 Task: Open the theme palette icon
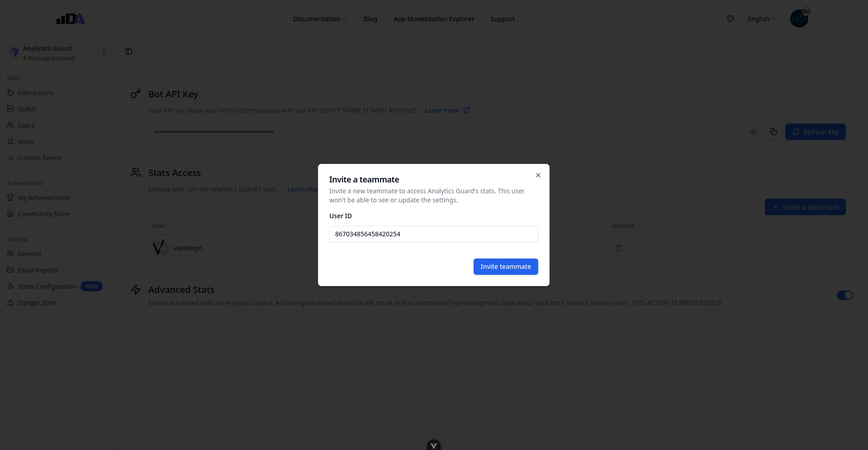click(730, 19)
